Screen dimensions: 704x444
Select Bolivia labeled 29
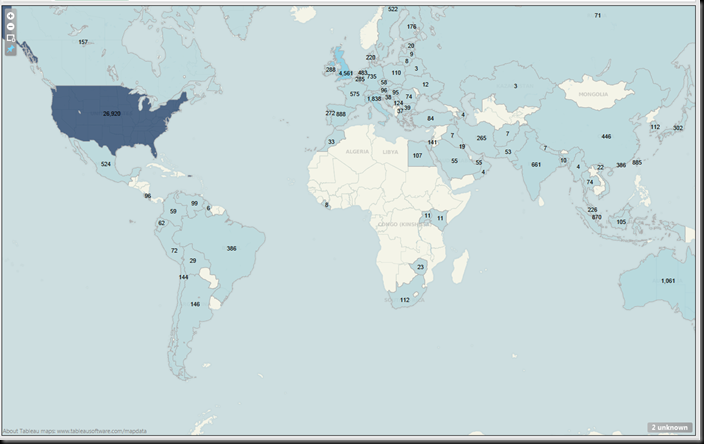(193, 260)
